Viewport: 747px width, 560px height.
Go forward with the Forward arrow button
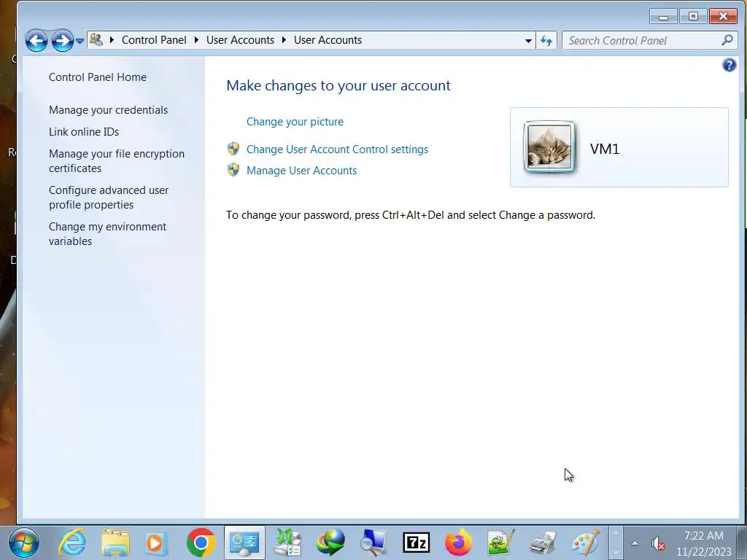63,41
